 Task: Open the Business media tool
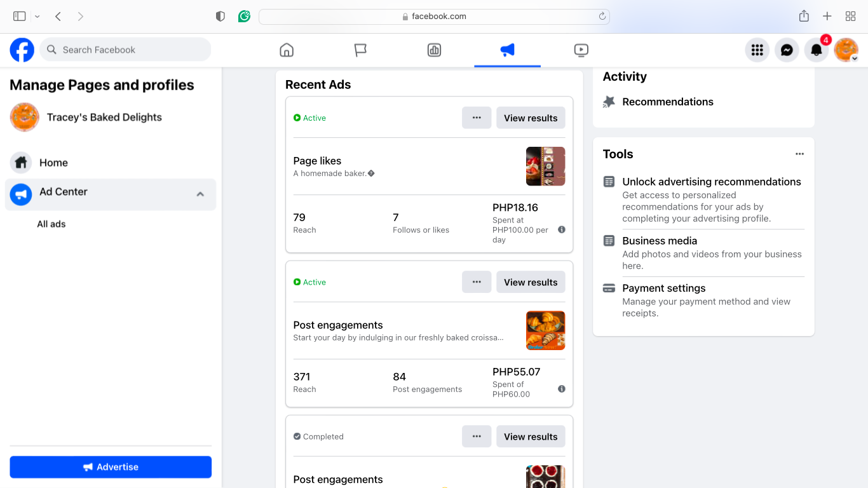point(660,241)
